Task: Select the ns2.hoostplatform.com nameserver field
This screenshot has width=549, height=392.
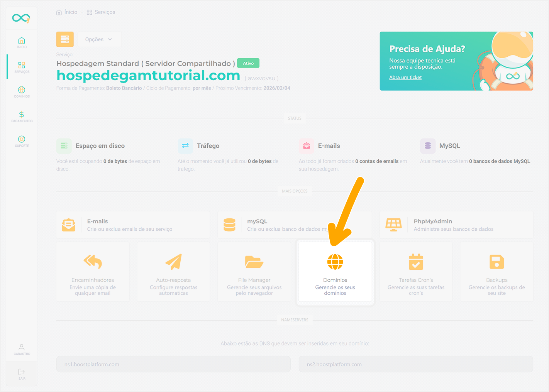Action: click(x=415, y=364)
